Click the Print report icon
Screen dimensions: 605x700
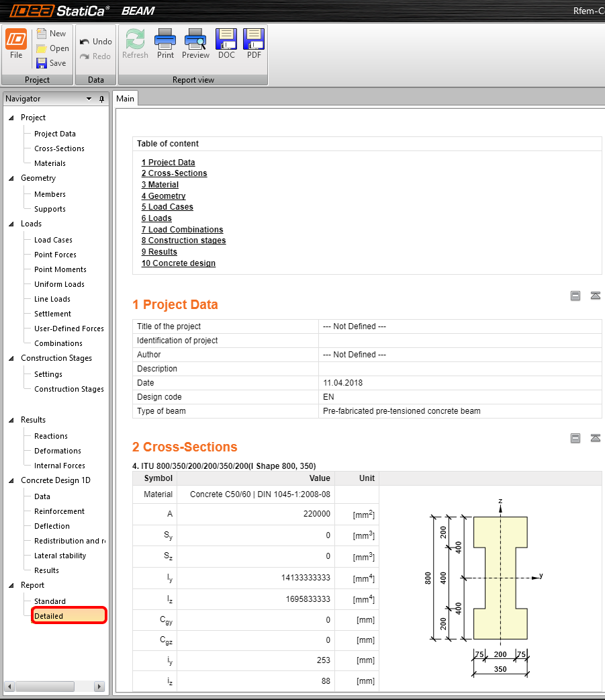165,44
